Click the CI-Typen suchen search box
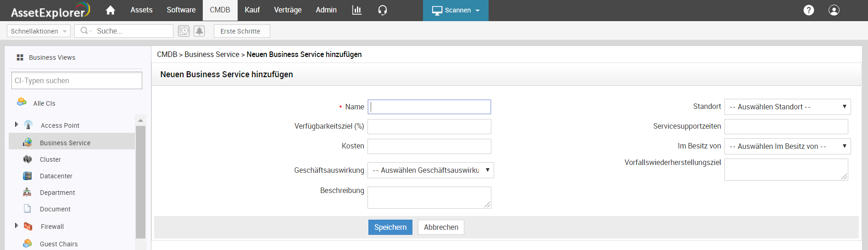868x250 pixels. 77,80
